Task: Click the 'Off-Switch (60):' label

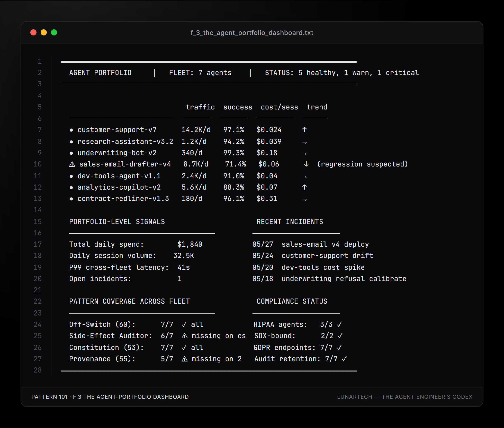Action: click(x=102, y=324)
